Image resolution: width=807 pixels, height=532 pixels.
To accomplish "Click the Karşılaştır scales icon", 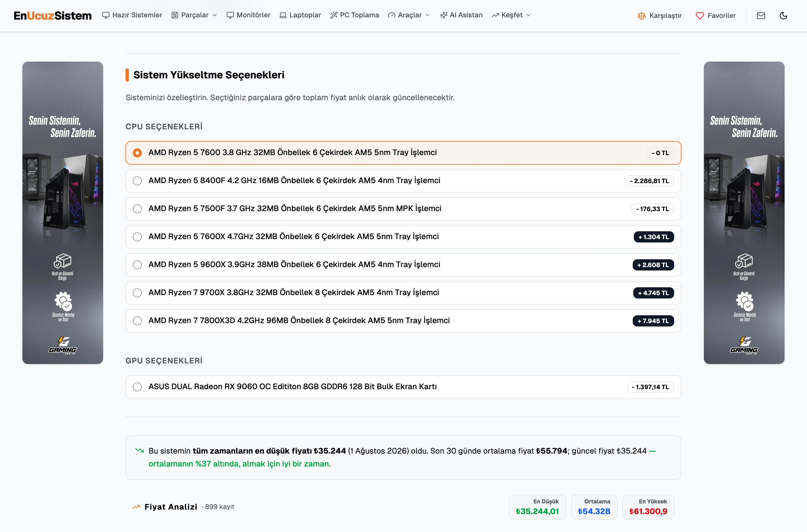I will pos(641,16).
